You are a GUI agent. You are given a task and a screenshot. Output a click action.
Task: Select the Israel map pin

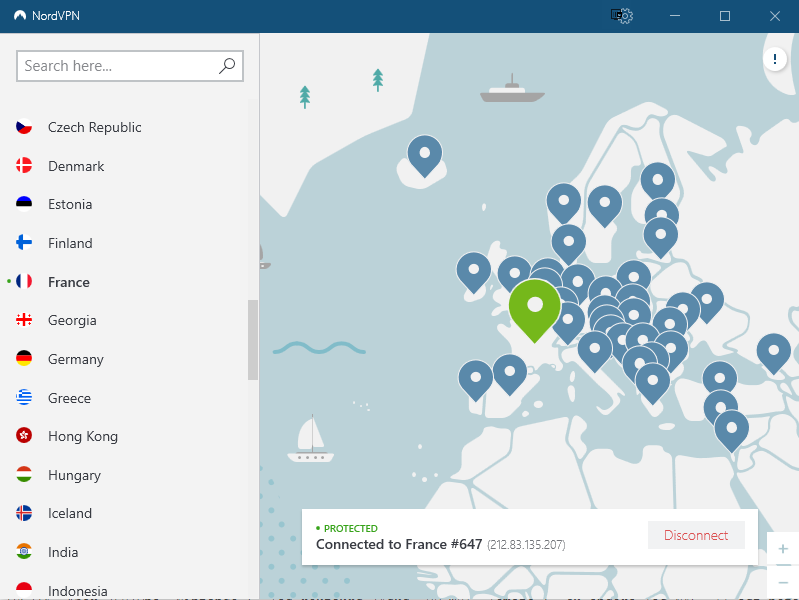coord(731,430)
